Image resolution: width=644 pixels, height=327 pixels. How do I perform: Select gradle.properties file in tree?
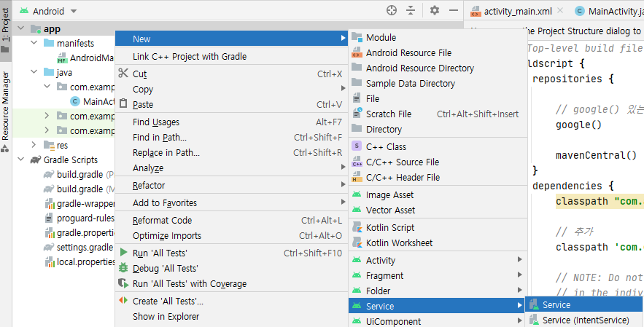(79, 233)
